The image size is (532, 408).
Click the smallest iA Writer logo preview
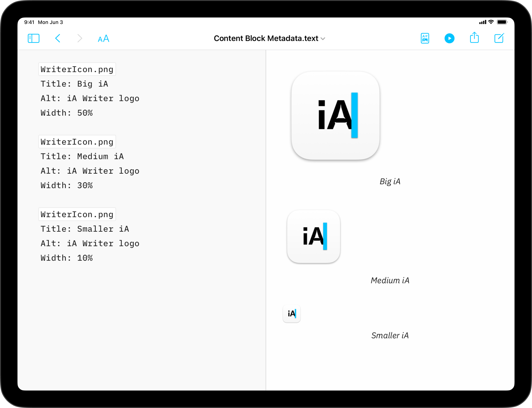pos(291,314)
